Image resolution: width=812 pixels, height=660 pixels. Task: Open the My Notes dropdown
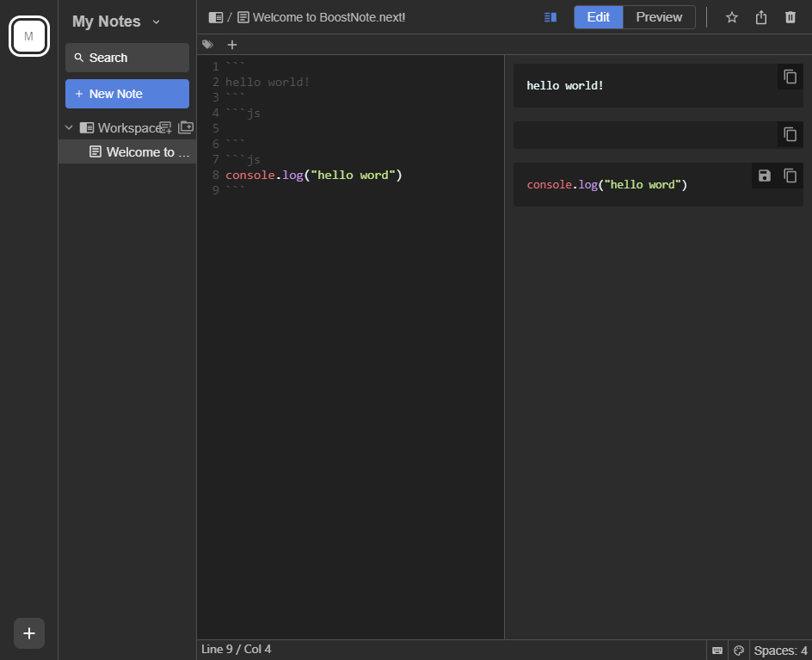[x=116, y=22]
